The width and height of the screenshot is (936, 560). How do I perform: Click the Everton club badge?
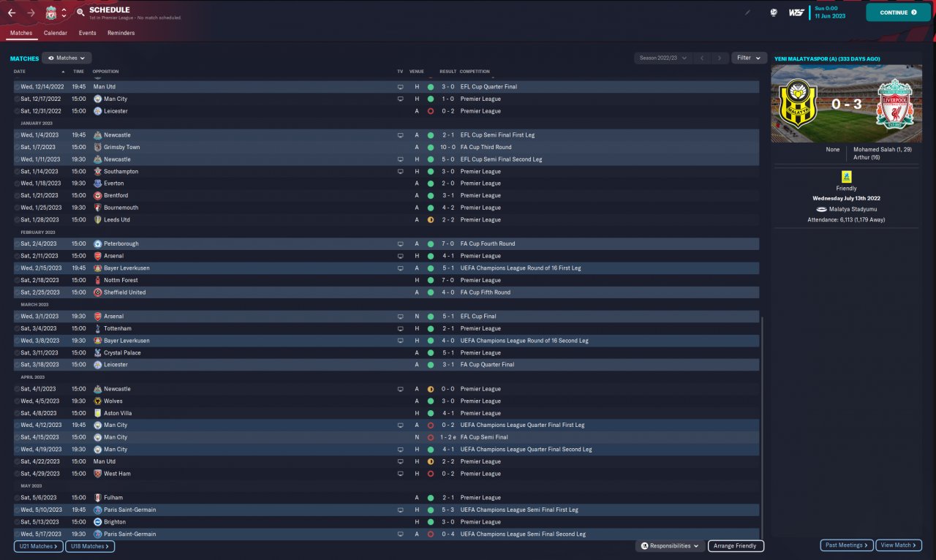(x=98, y=183)
